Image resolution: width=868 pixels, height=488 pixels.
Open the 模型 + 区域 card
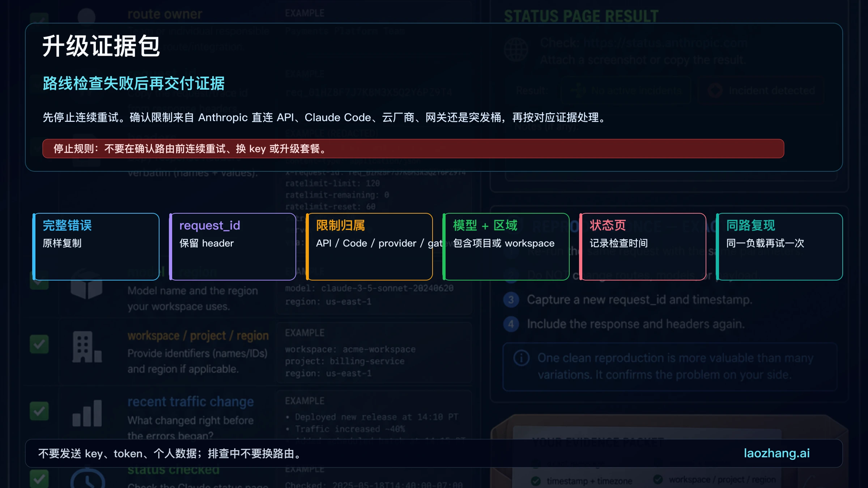tap(506, 247)
